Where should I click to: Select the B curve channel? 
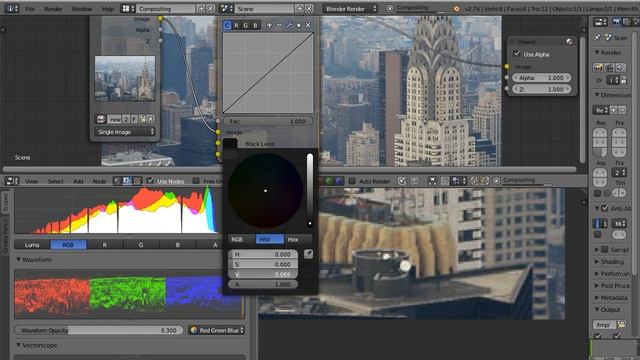coord(255,25)
